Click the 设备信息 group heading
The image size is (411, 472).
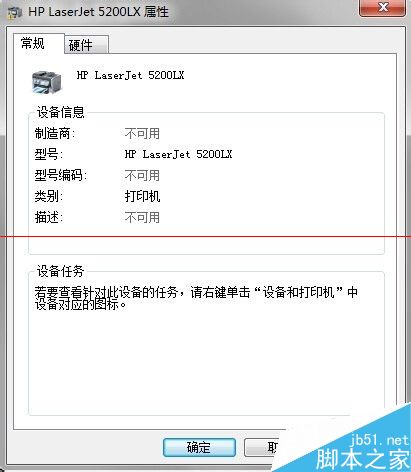point(60,112)
